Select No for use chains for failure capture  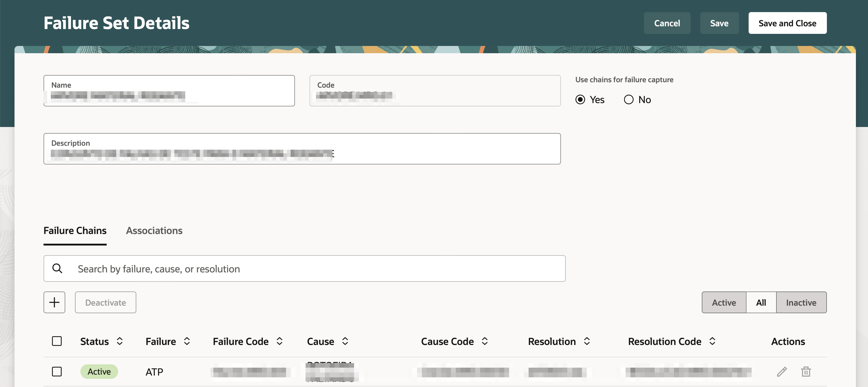click(x=628, y=99)
